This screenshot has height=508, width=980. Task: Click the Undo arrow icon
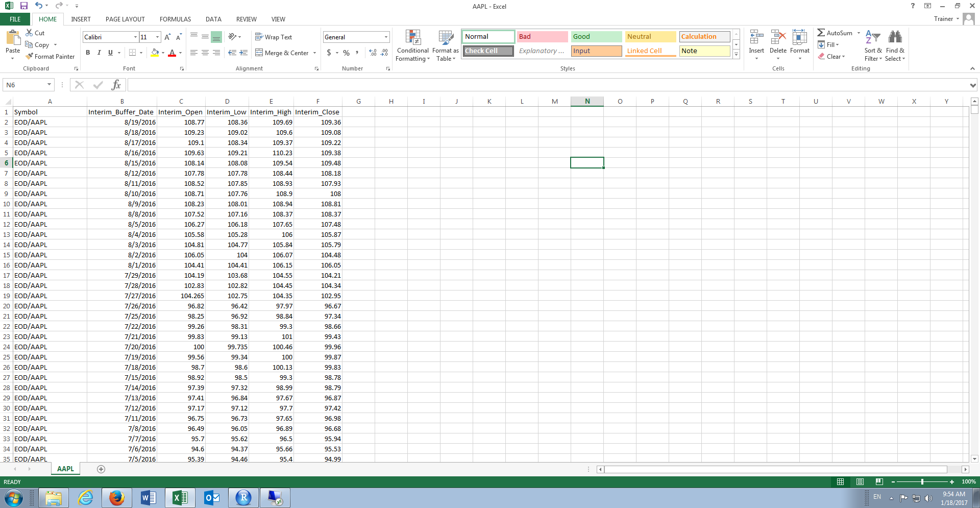39,6
